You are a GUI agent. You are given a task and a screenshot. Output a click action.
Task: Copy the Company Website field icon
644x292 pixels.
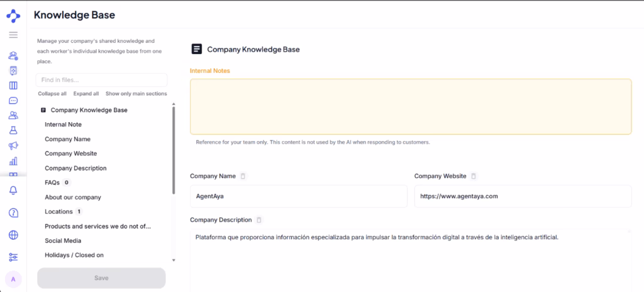474,176
